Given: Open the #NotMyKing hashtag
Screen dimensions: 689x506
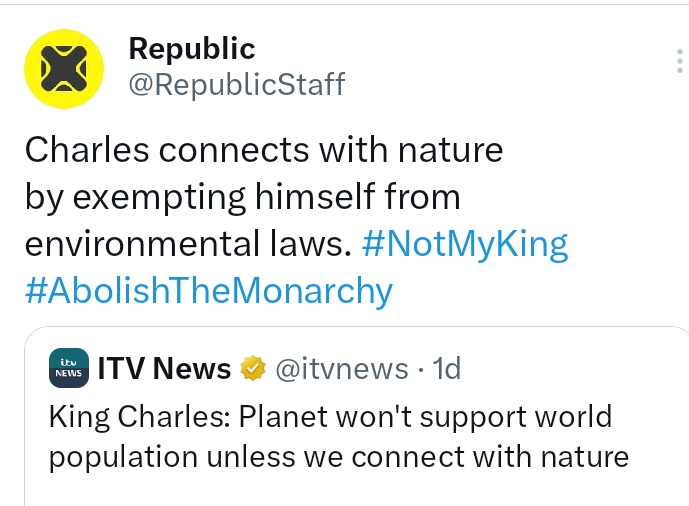Looking at the screenshot, I should pyautogui.click(x=463, y=244).
